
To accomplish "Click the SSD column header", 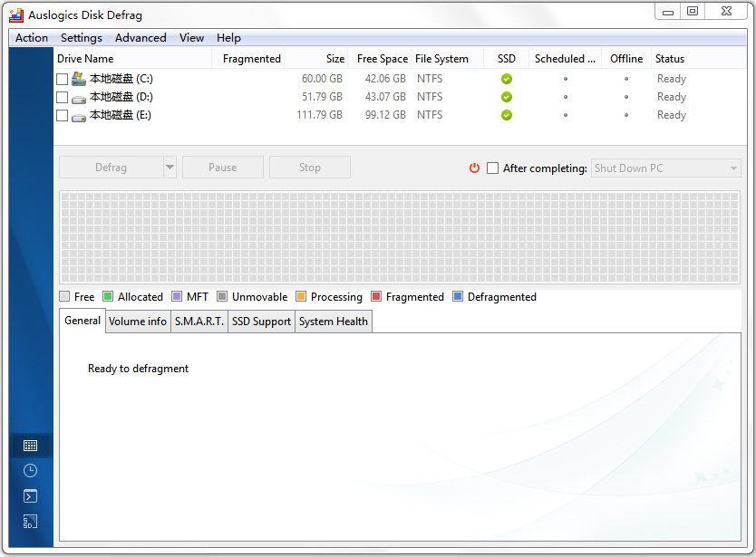I will (x=506, y=58).
